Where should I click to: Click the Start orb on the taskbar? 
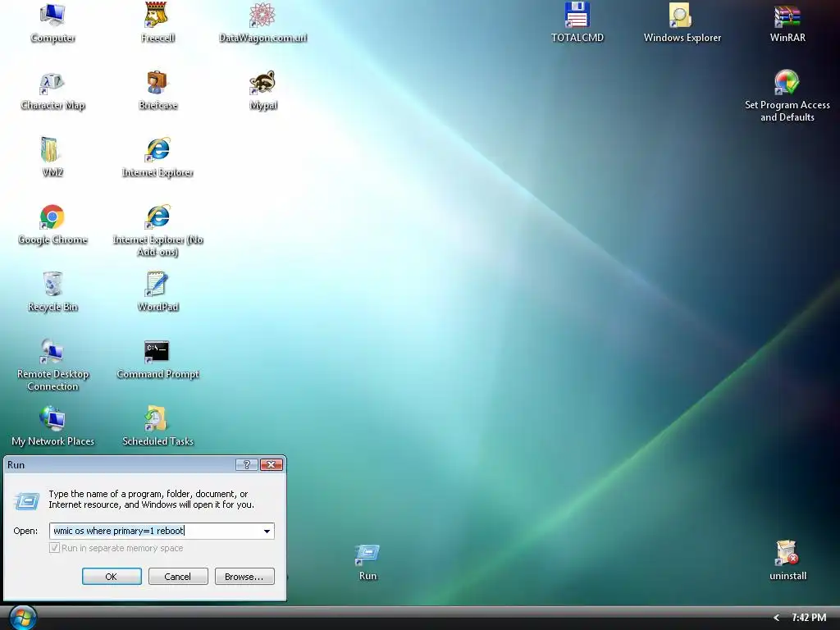23,618
